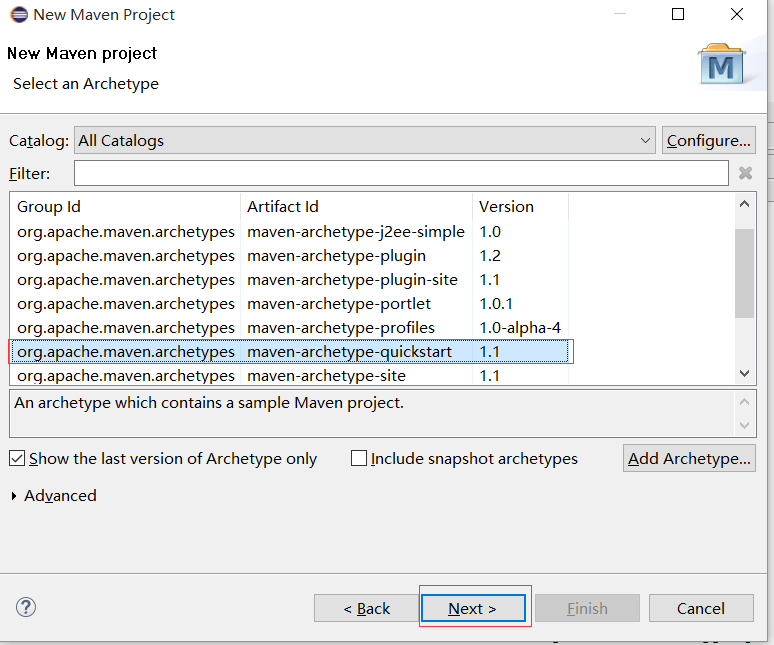Image resolution: width=774 pixels, height=645 pixels.
Task: Select maven-archetype-plugin version 1.2 row
Action: [x=289, y=256]
